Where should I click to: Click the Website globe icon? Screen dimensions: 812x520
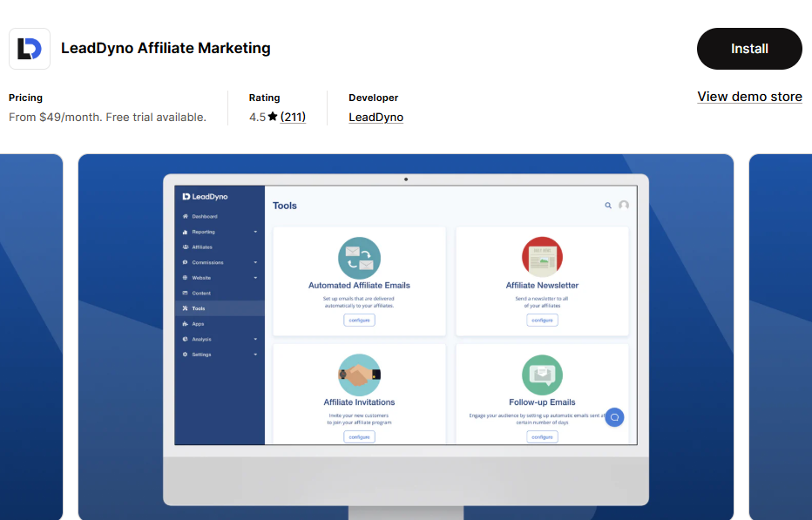pos(185,278)
